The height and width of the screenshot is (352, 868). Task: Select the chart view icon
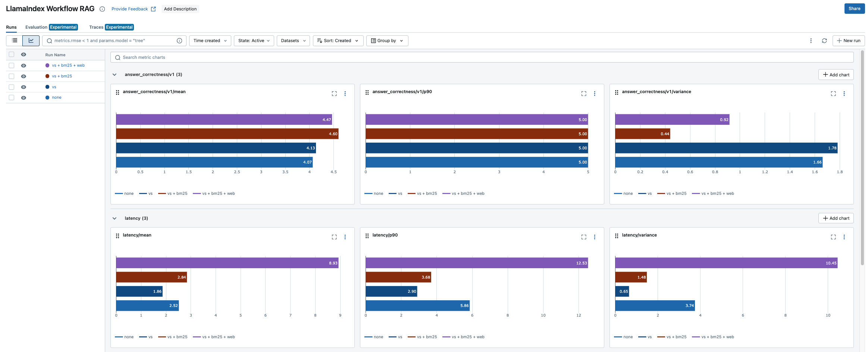click(31, 41)
